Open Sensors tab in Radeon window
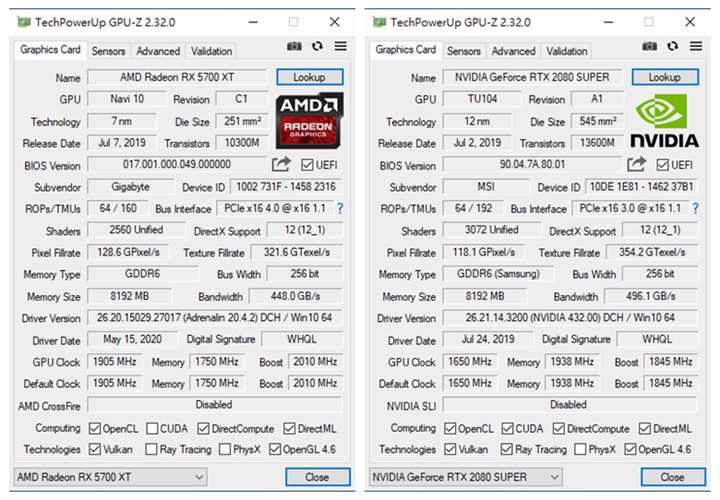720x500 pixels. point(108,51)
